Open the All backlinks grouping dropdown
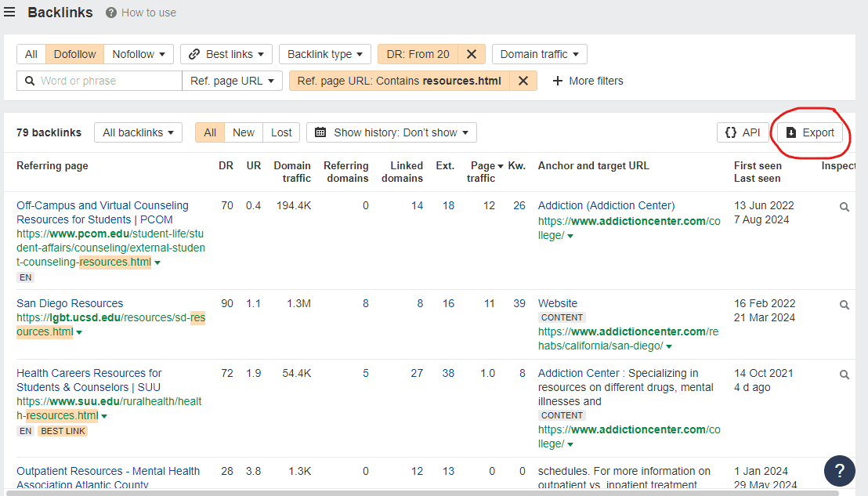This screenshot has width=868, height=496. pos(139,133)
